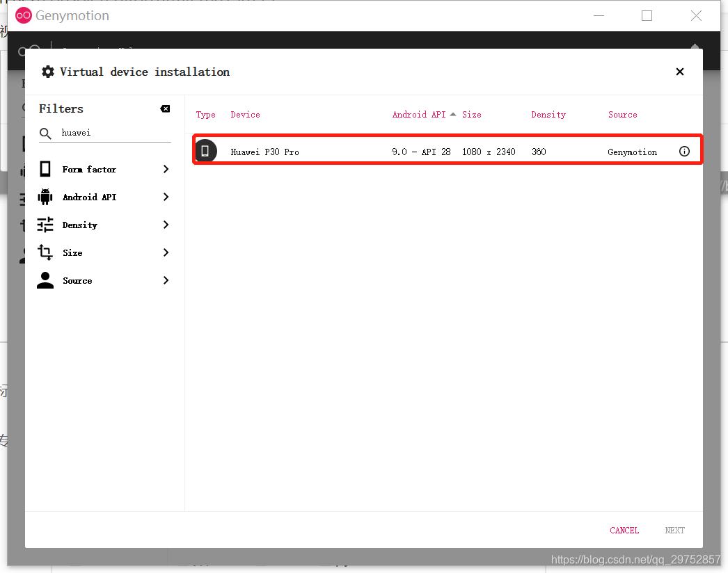Click the Density sliders icon
728x573 pixels.
click(45, 225)
